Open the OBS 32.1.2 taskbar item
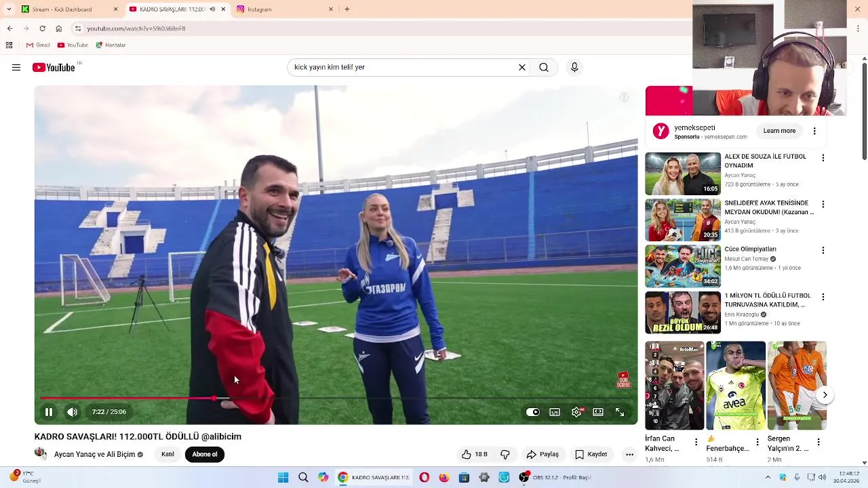Image resolution: width=868 pixels, height=488 pixels. click(556, 477)
